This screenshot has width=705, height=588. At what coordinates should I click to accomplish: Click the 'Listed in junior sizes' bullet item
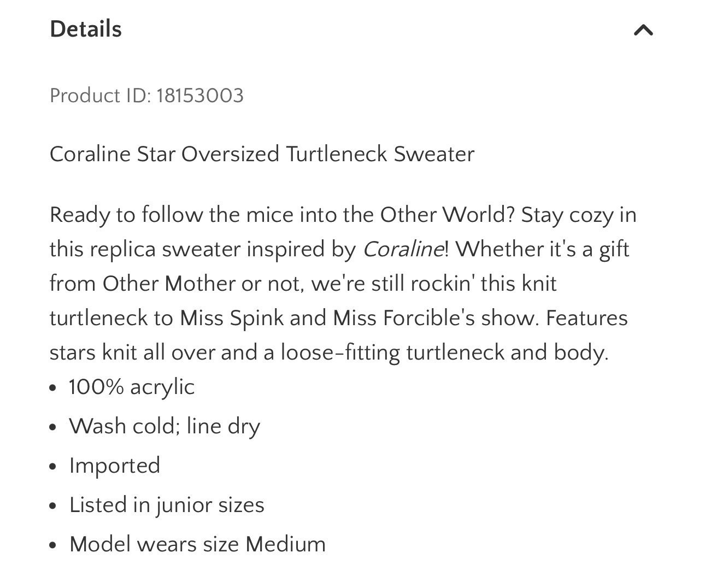[167, 505]
